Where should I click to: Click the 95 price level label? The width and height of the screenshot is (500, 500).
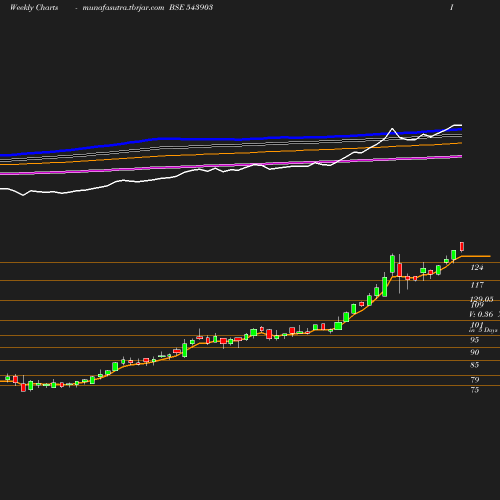pyautogui.click(x=475, y=340)
